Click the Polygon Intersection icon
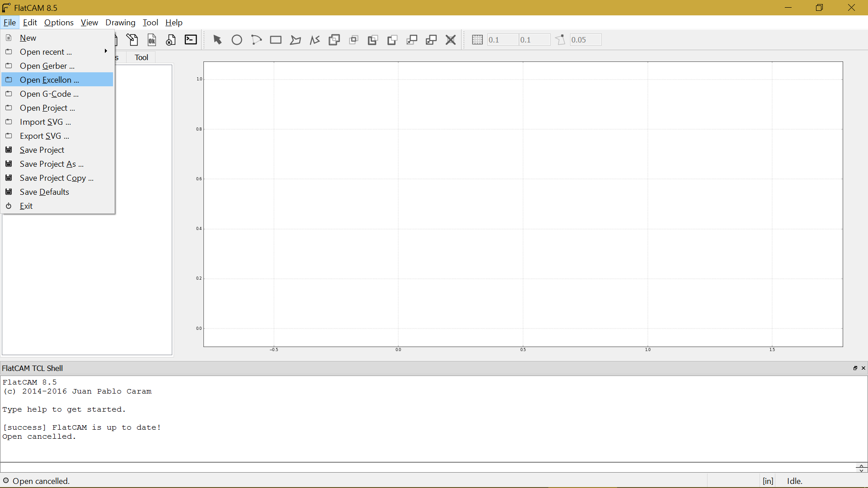The height and width of the screenshot is (488, 868). (354, 40)
